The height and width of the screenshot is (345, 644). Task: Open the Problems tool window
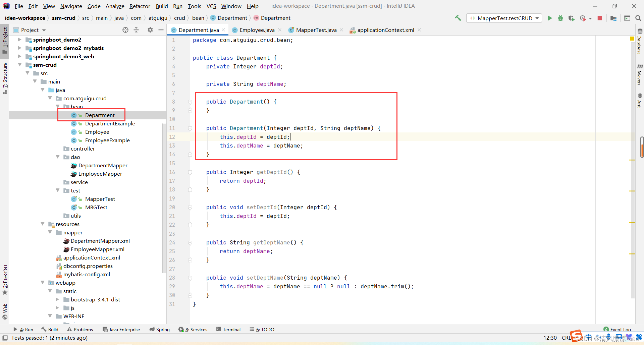pos(80,330)
